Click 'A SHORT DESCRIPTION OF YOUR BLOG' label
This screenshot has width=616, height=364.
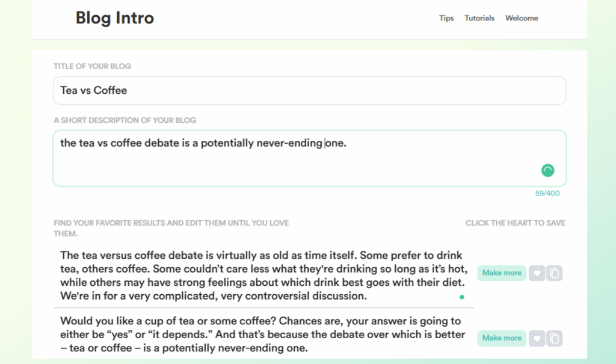pos(125,120)
